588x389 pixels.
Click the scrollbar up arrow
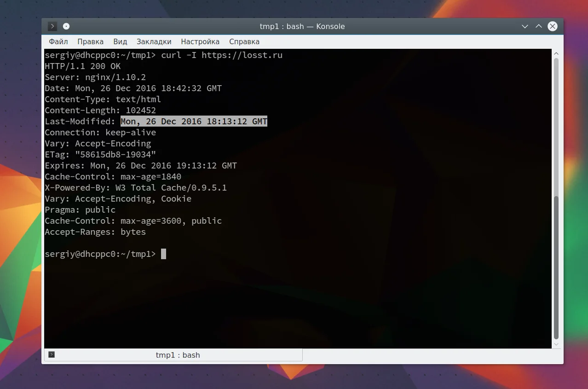click(x=556, y=53)
